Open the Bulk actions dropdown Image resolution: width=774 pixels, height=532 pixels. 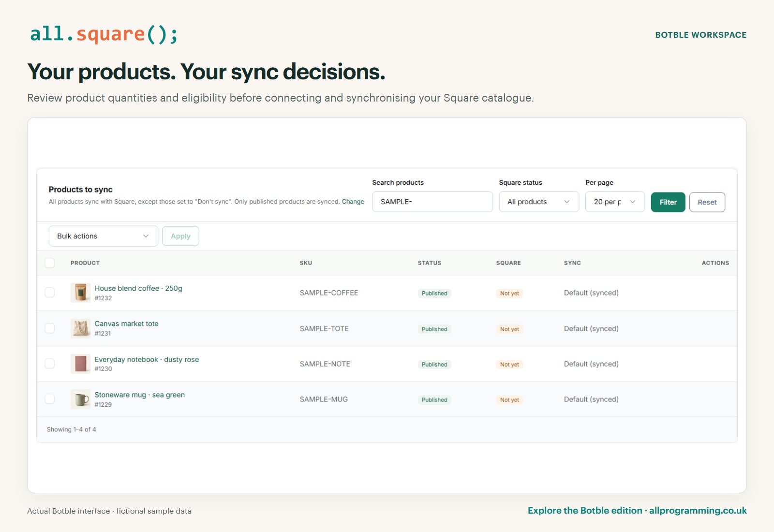click(104, 236)
